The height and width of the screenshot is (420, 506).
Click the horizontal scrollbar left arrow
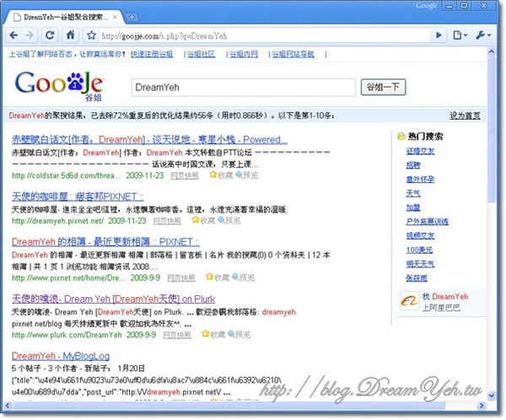7,405
